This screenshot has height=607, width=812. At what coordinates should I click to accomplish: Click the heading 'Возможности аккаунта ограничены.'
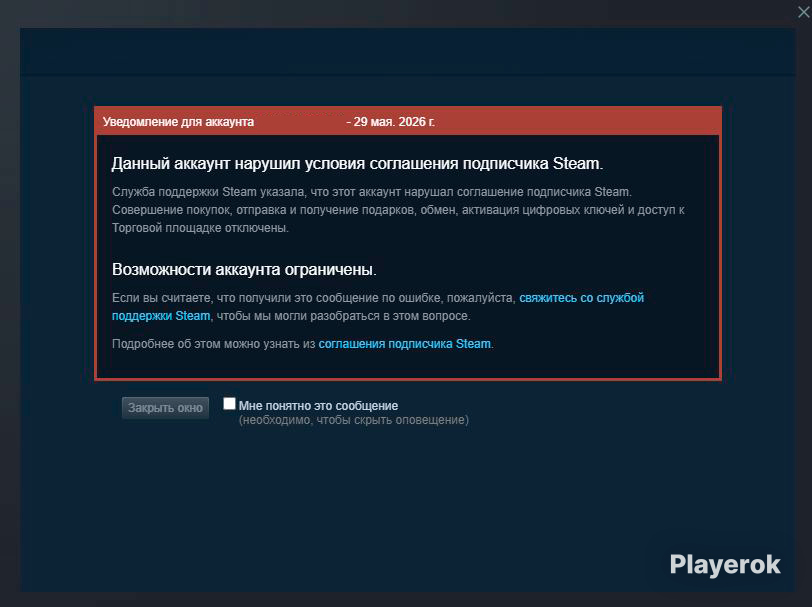[244, 269]
